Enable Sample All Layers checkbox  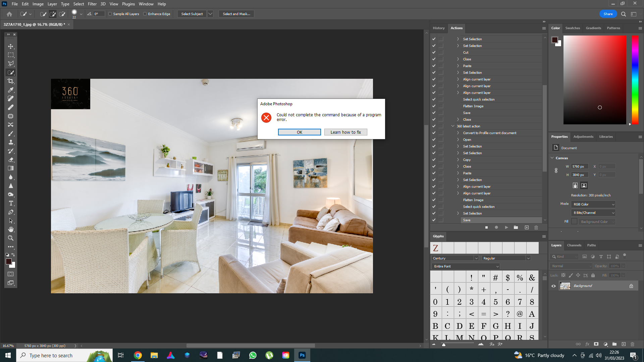110,14
